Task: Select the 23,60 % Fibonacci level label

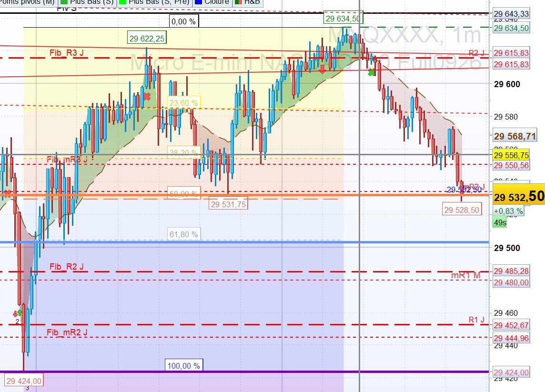Action: click(183, 103)
